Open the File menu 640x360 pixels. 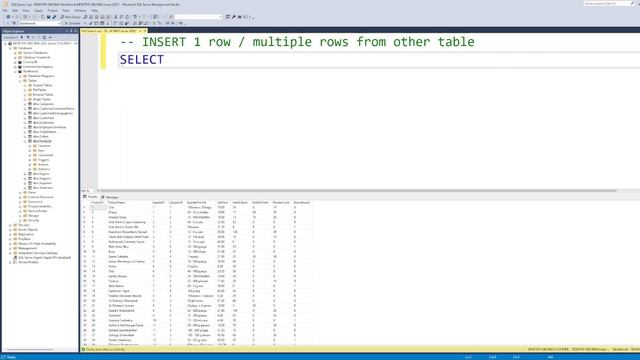tap(5, 11)
